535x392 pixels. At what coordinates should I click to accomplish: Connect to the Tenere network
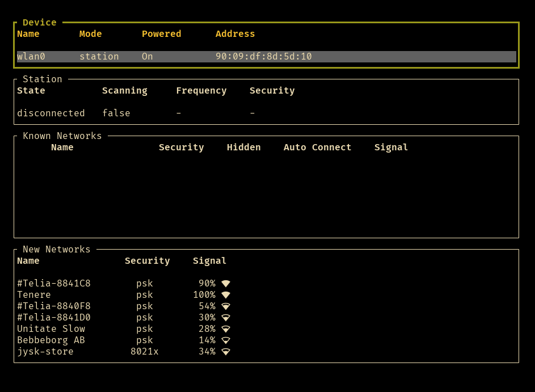pos(33,294)
